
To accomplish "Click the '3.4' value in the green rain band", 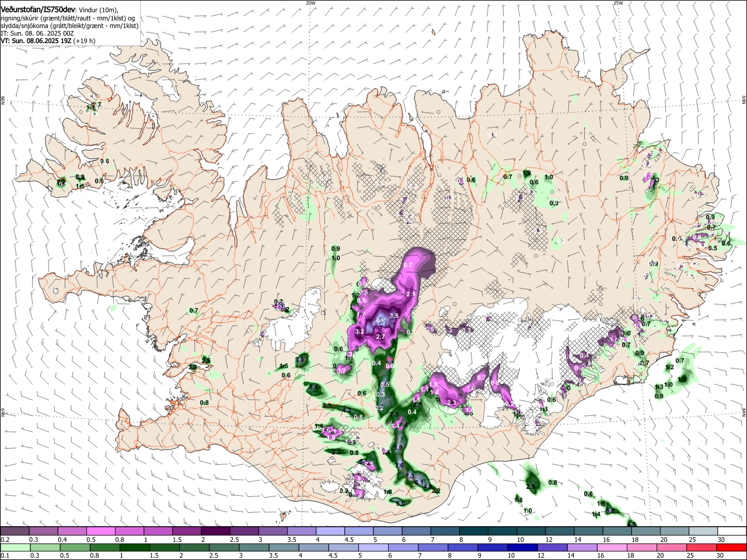I will 313,387.
